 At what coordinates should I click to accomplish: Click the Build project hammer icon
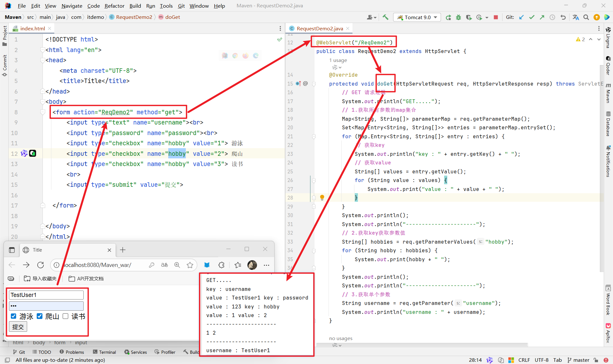pyautogui.click(x=385, y=17)
